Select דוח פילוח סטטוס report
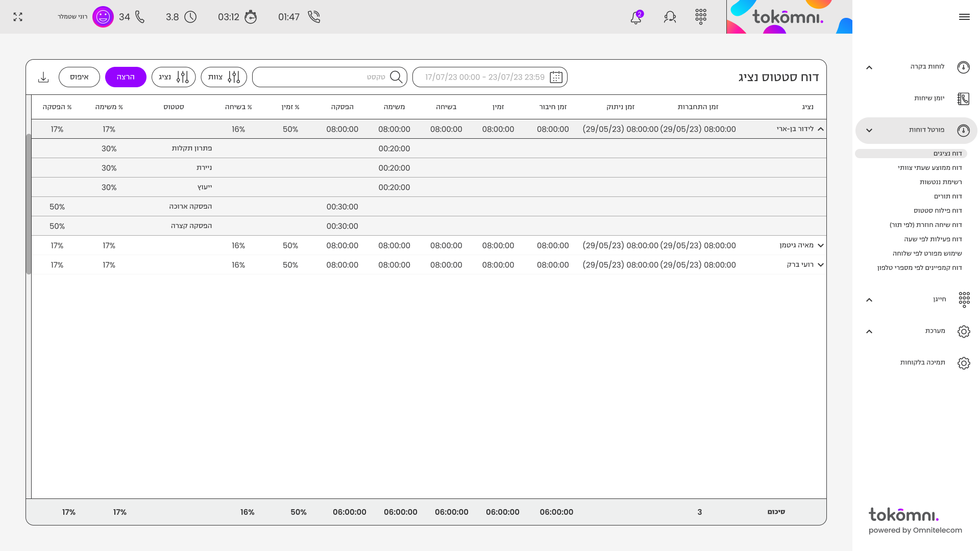 938,211
